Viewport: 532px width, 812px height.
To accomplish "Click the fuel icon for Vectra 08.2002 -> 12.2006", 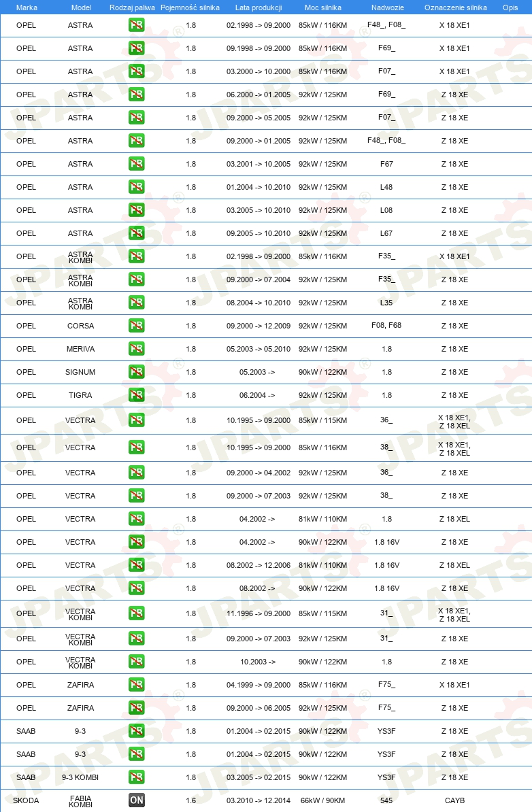I will click(x=137, y=565).
